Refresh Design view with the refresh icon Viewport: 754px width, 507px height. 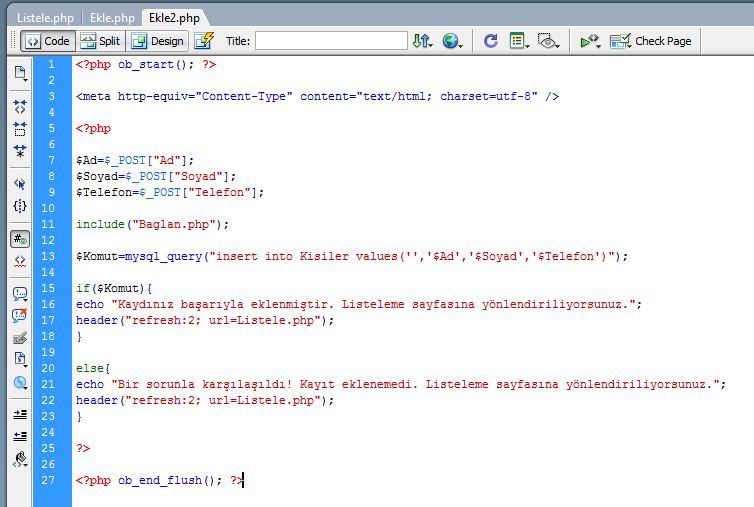(490, 41)
